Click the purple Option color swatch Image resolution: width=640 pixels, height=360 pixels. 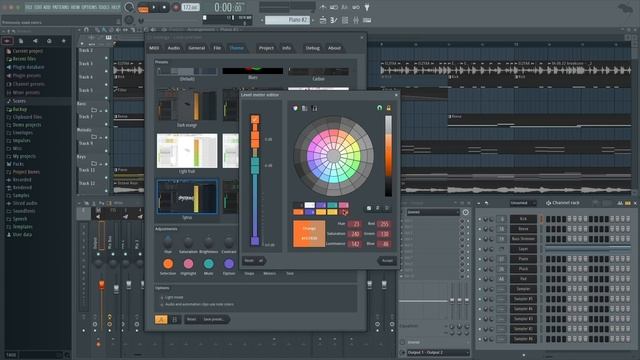pyautogui.click(x=229, y=264)
